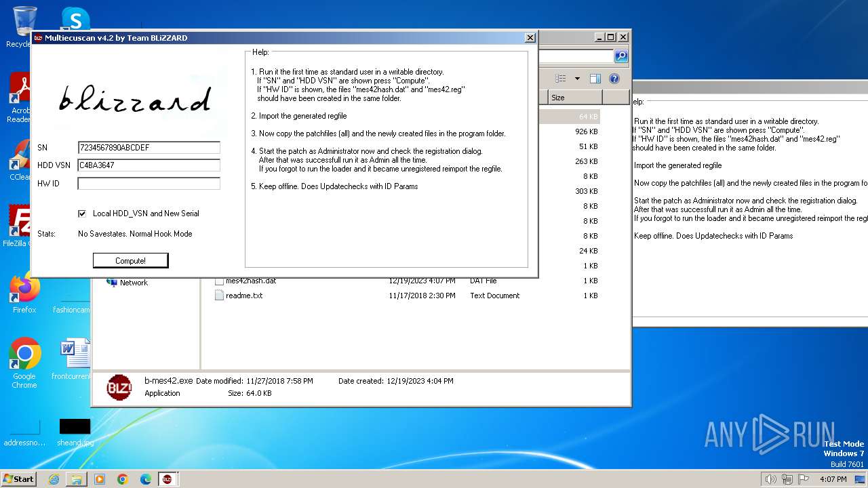This screenshot has width=868, height=488.
Task: Toggle the preview pane icon in Explorer
Action: click(595, 79)
